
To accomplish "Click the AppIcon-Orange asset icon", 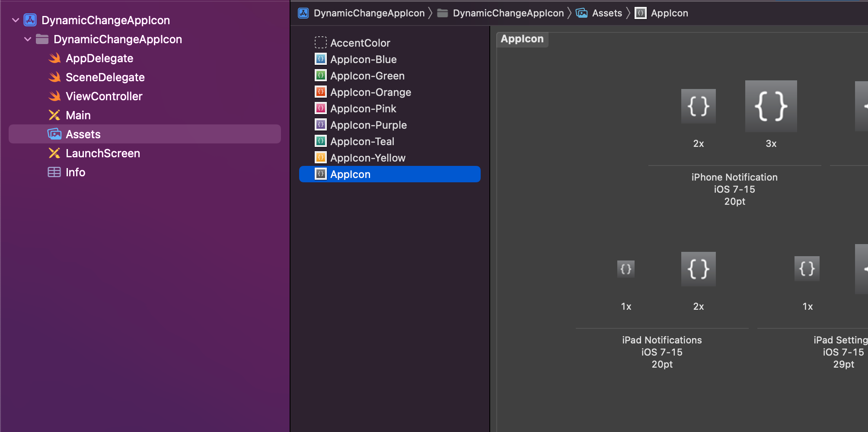I will [x=321, y=92].
